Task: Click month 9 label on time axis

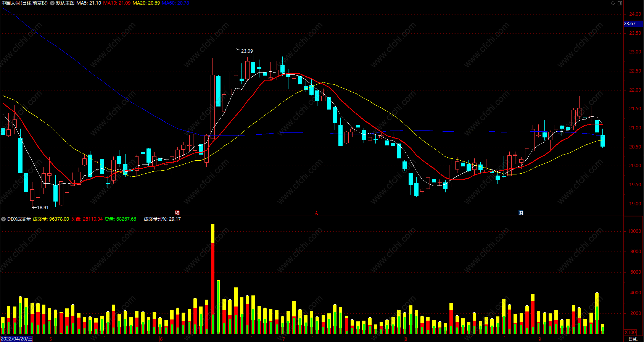Action: pyautogui.click(x=539, y=339)
